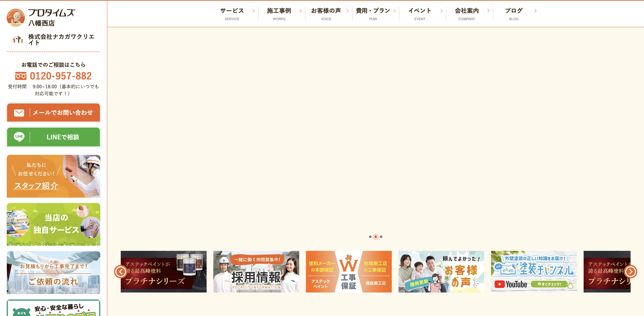
Task: Click the LINE speech bubble icon
Action: [19, 137]
